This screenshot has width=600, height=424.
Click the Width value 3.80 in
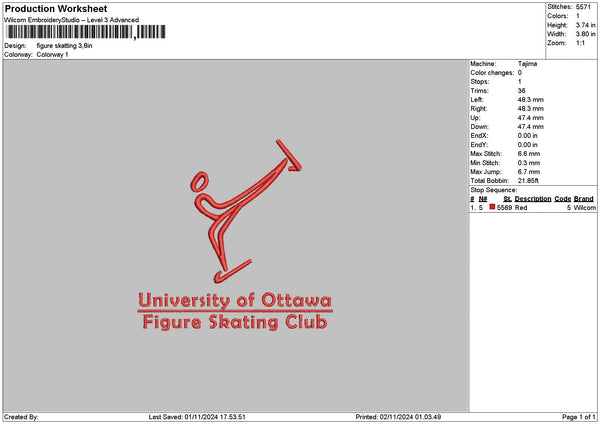[x=585, y=34]
